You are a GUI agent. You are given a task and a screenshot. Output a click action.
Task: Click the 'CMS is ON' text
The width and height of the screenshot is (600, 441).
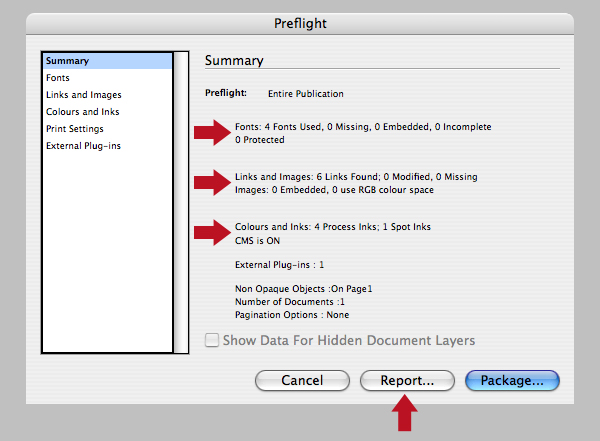(x=257, y=241)
